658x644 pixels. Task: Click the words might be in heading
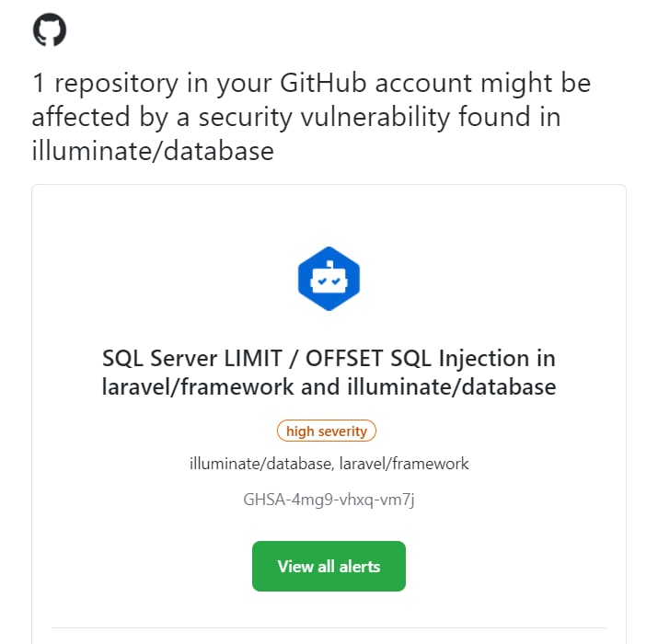click(x=536, y=83)
